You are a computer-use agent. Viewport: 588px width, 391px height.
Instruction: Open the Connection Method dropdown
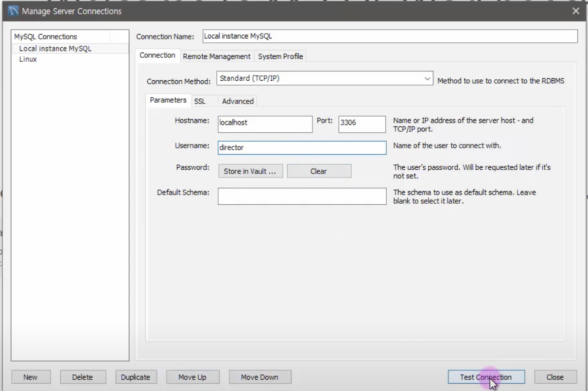325,79
